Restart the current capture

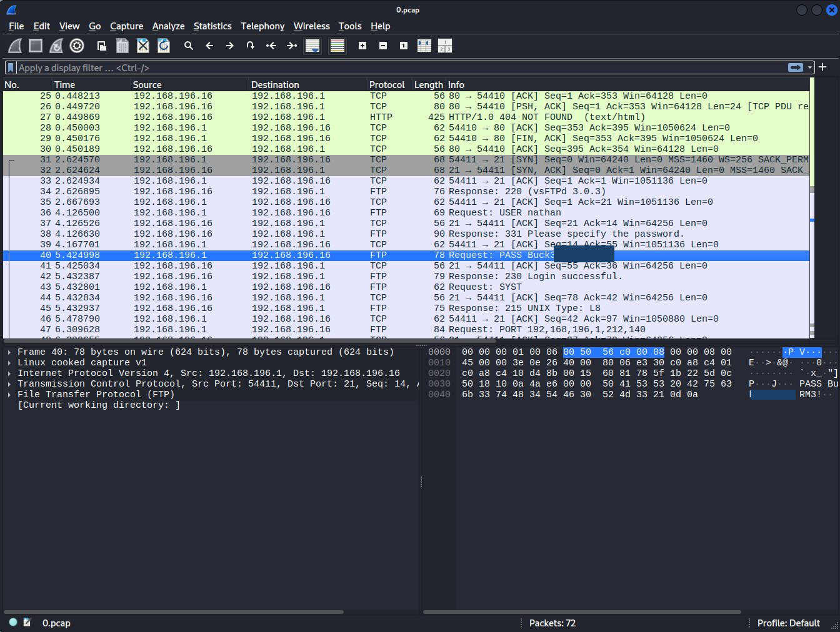point(56,46)
